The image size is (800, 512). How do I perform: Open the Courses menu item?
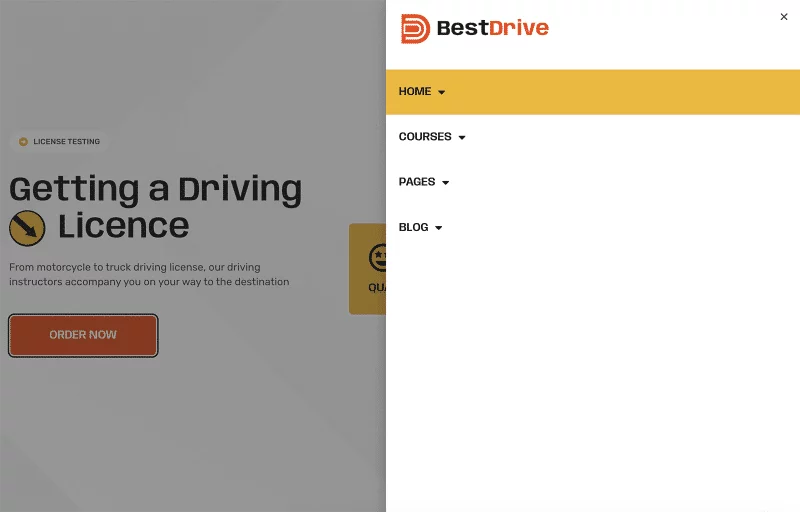[425, 137]
